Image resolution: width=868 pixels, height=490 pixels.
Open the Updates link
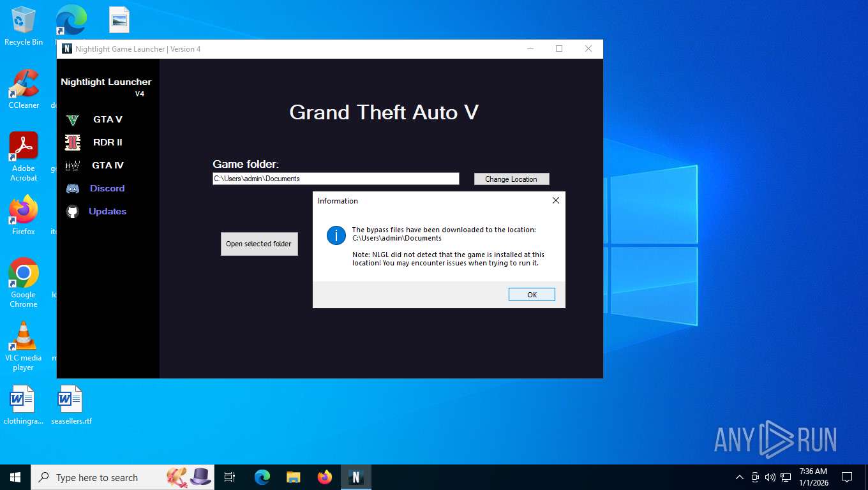pyautogui.click(x=107, y=211)
